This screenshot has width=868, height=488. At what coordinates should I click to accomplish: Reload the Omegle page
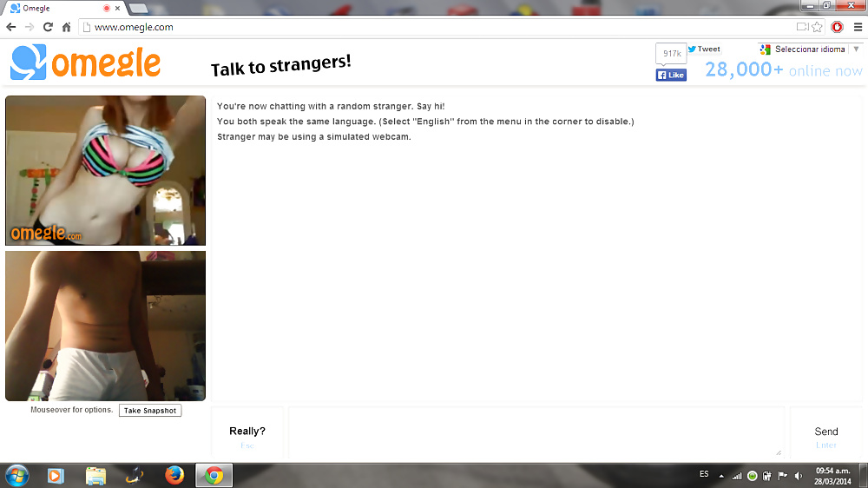pyautogui.click(x=48, y=27)
